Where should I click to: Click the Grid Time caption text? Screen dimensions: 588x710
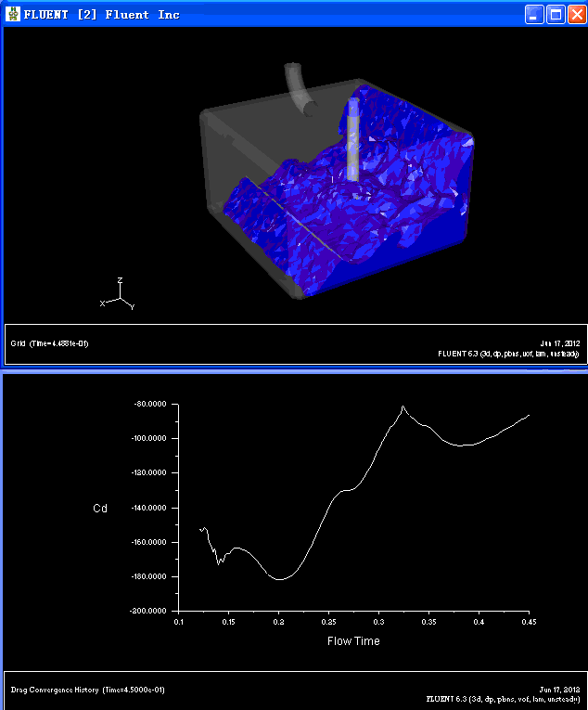[49, 343]
